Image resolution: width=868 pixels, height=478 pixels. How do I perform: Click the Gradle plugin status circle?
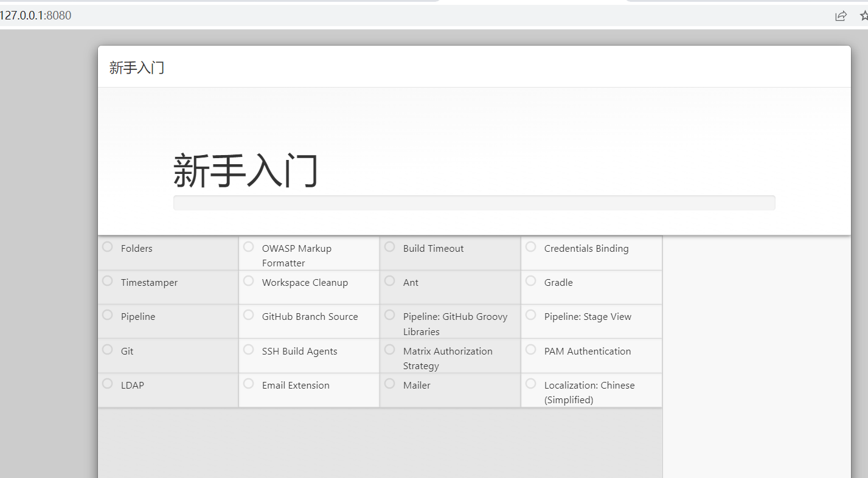point(531,281)
